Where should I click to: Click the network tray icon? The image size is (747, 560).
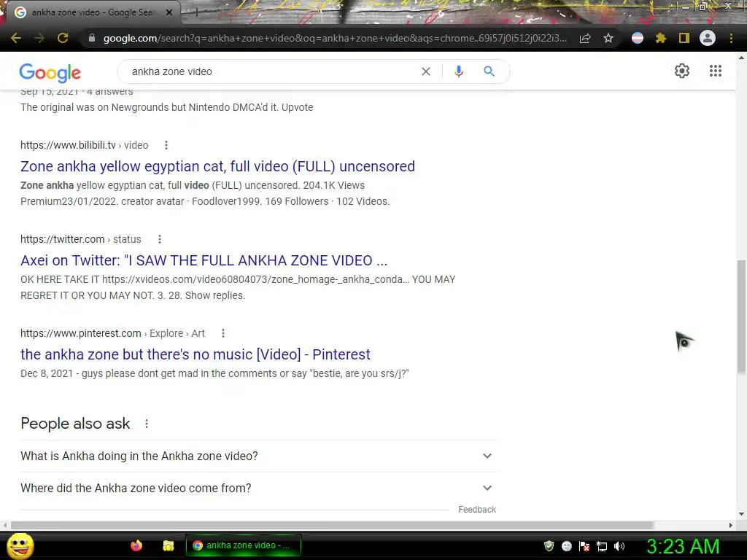(602, 546)
